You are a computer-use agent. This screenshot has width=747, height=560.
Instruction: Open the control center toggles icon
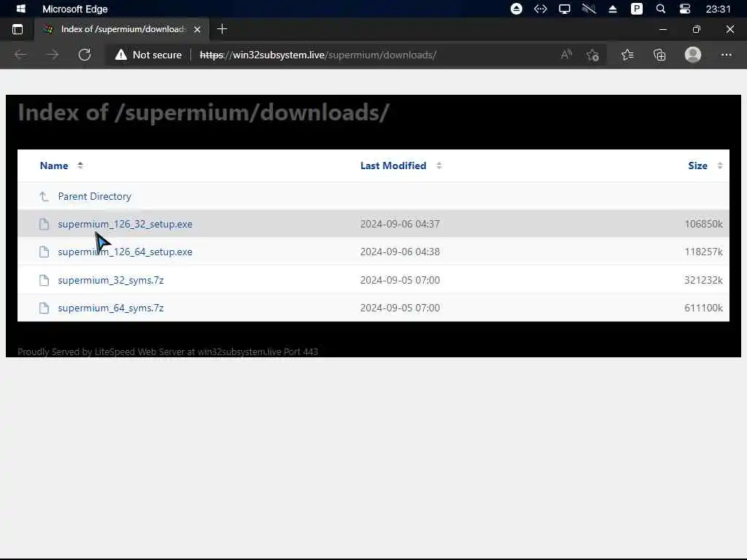(x=684, y=9)
